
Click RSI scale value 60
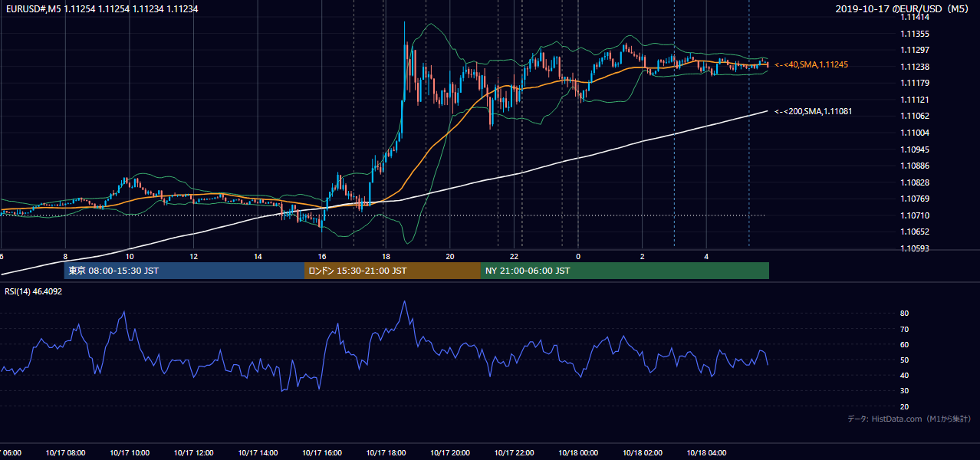click(905, 344)
